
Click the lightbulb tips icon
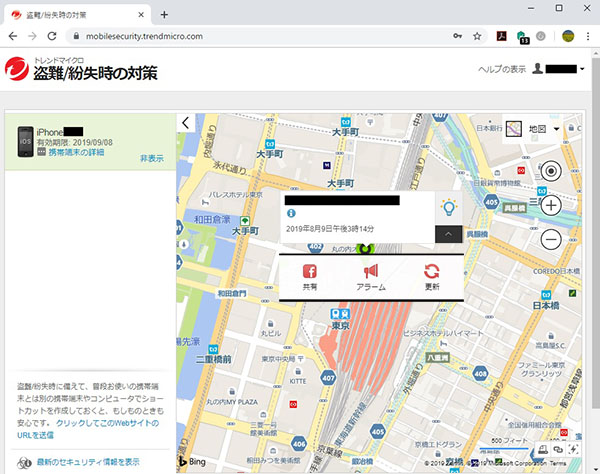tap(448, 208)
